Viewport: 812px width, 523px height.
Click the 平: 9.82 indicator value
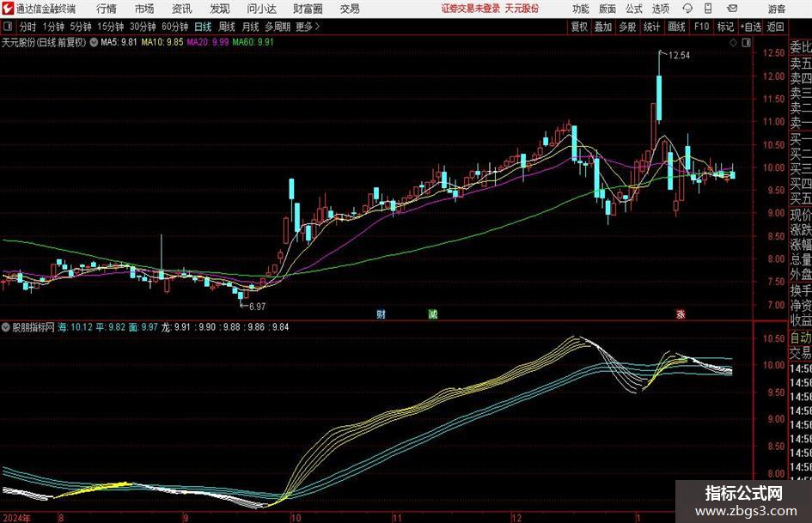[111, 327]
